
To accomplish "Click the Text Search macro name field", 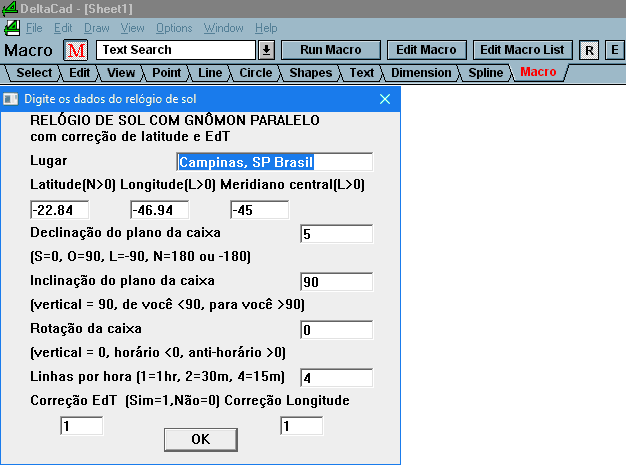I will tap(177, 50).
